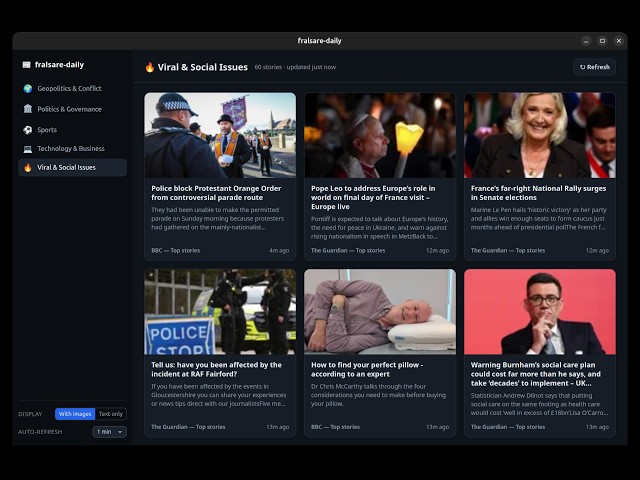Image resolution: width=640 pixels, height=480 pixels.
Task: Click the fralsare-daily sidebar title
Action: tap(59, 64)
